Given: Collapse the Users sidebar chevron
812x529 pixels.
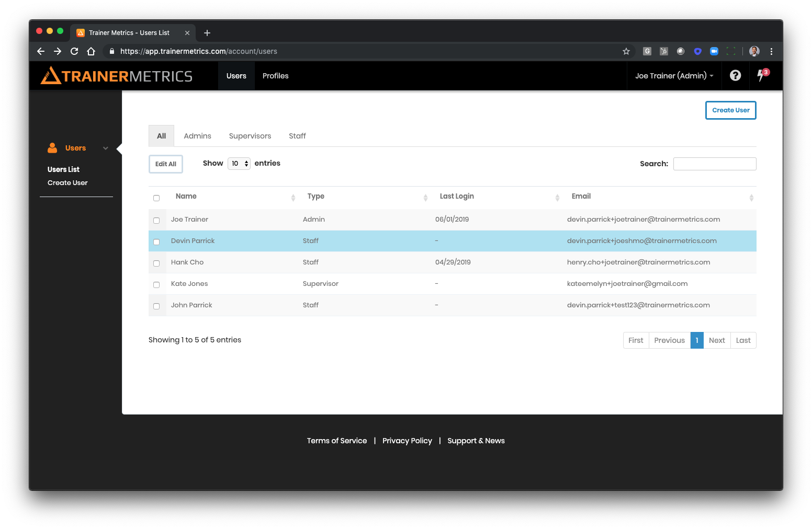Looking at the screenshot, I should (x=106, y=148).
